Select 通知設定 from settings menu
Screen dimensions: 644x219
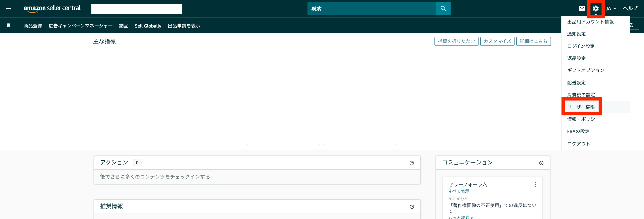pos(595,34)
